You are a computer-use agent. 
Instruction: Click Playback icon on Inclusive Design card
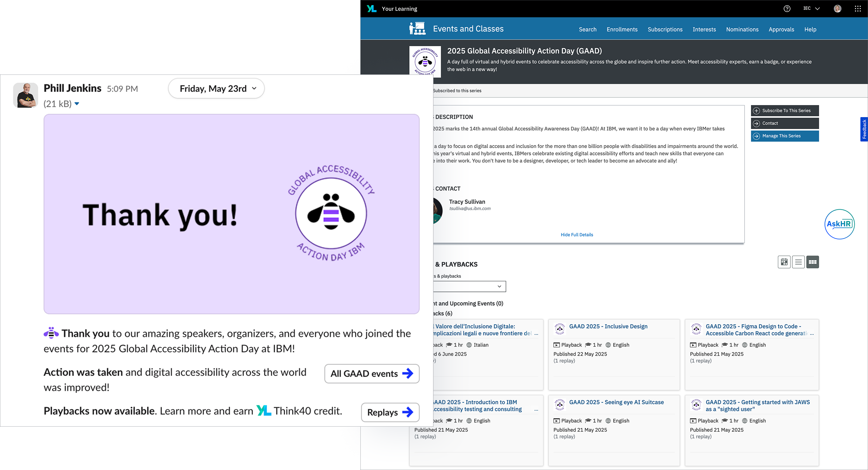coord(556,345)
